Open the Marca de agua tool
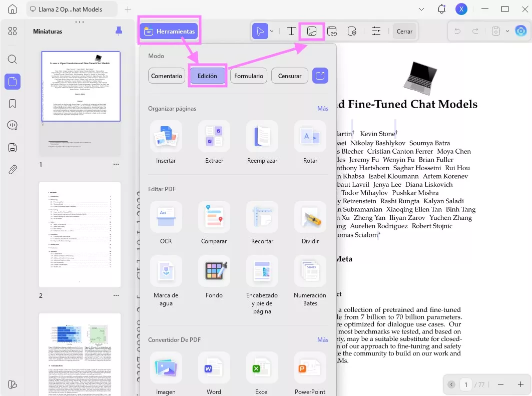Image resolution: width=532 pixels, height=396 pixels. click(x=166, y=281)
